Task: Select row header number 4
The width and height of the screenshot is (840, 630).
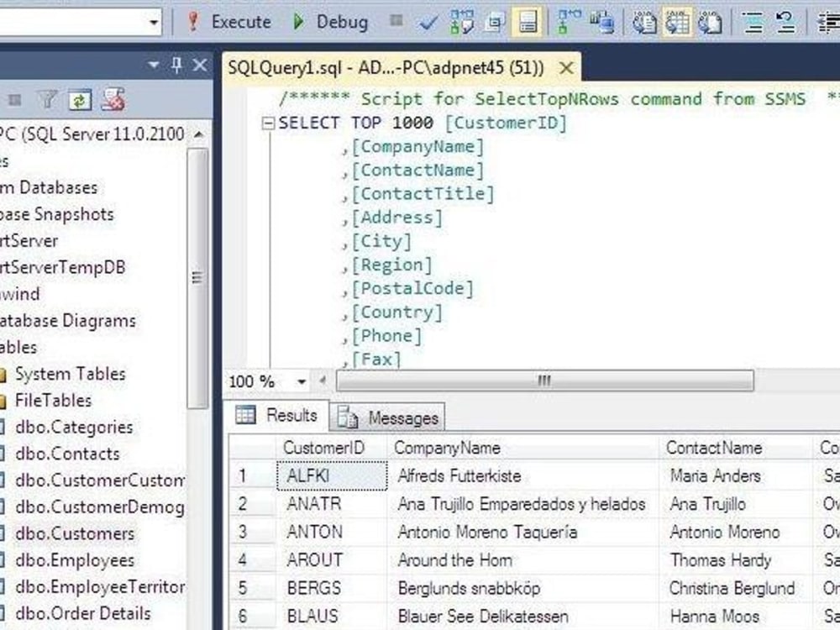Action: (x=252, y=559)
